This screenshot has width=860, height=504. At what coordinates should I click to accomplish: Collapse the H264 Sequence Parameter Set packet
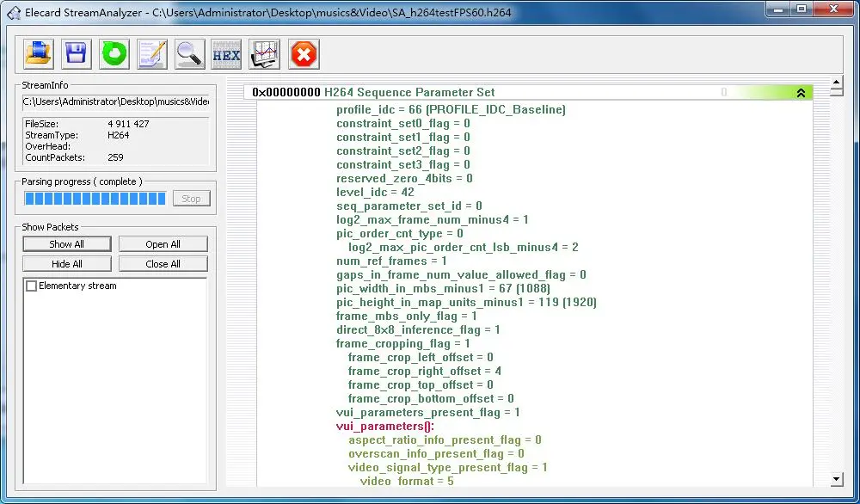801,93
